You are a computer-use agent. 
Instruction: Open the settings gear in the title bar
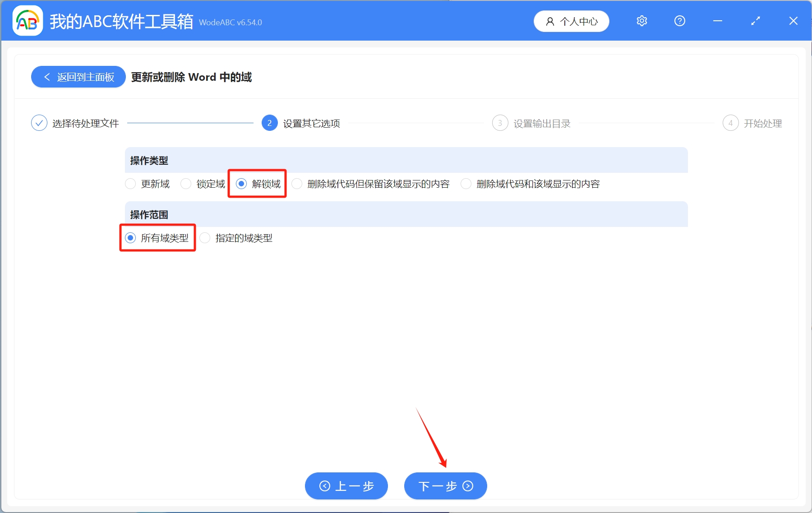click(x=641, y=21)
